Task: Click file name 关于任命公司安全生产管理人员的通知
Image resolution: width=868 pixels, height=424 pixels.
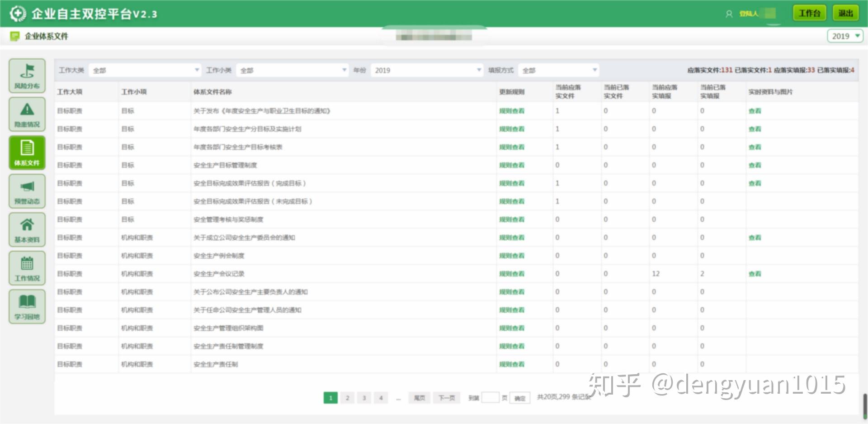Action: 247,310
